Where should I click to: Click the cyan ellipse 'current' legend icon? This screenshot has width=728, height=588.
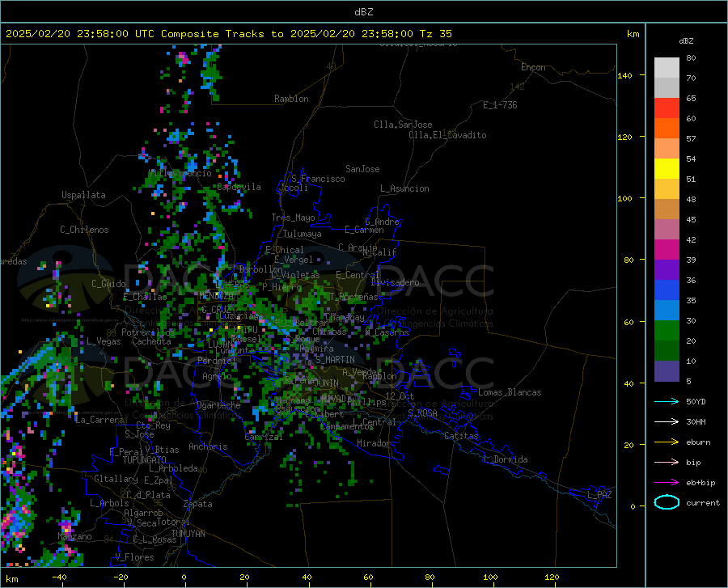(x=667, y=502)
